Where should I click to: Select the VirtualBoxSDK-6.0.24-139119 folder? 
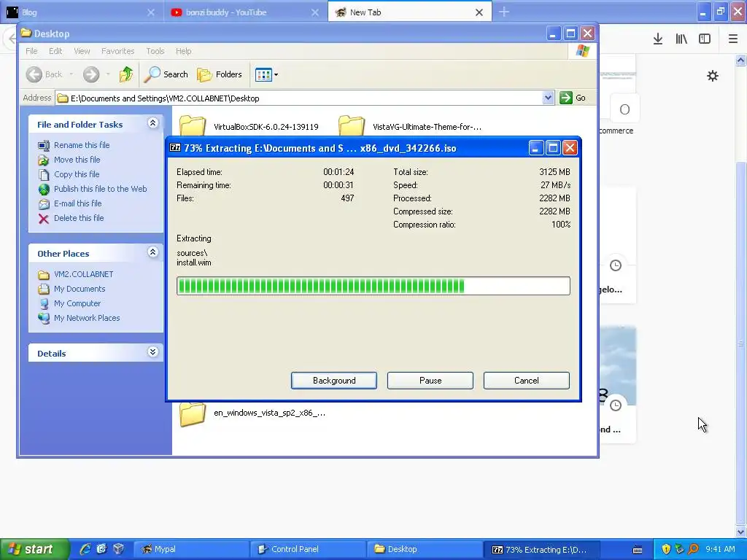click(249, 127)
